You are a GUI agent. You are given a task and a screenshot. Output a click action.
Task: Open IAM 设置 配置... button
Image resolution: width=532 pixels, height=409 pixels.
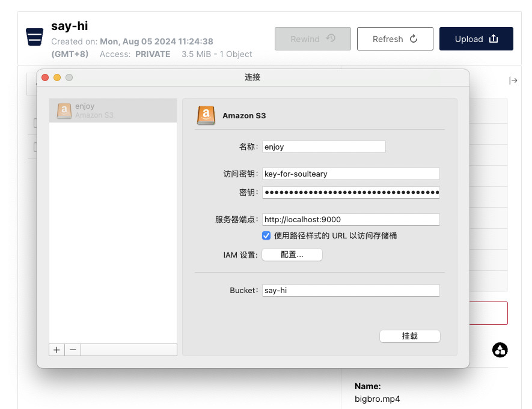pyautogui.click(x=292, y=255)
